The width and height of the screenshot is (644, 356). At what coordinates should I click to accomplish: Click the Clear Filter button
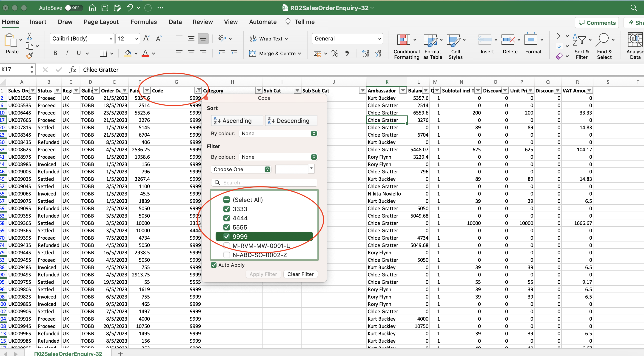(x=300, y=274)
